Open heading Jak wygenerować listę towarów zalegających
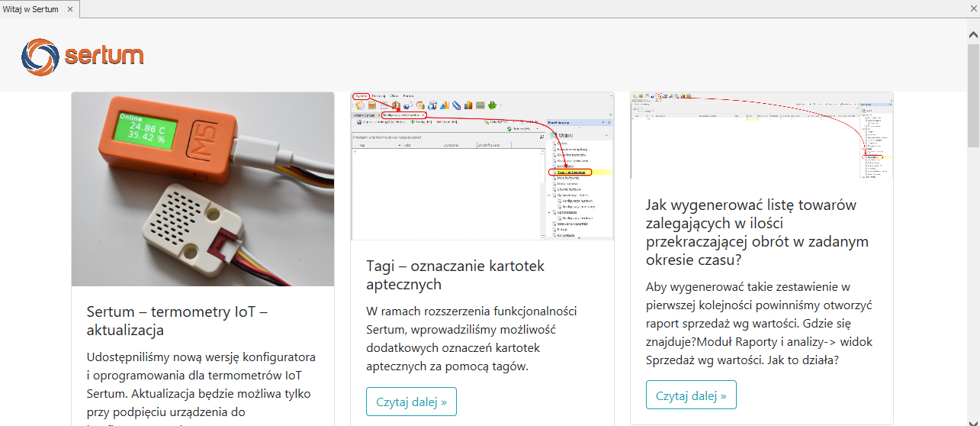This screenshot has width=980, height=426. pos(757,233)
